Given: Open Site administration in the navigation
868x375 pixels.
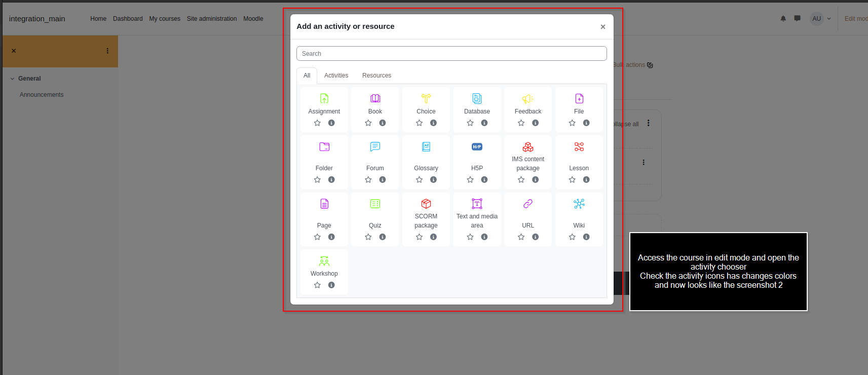Looking at the screenshot, I should tap(212, 19).
